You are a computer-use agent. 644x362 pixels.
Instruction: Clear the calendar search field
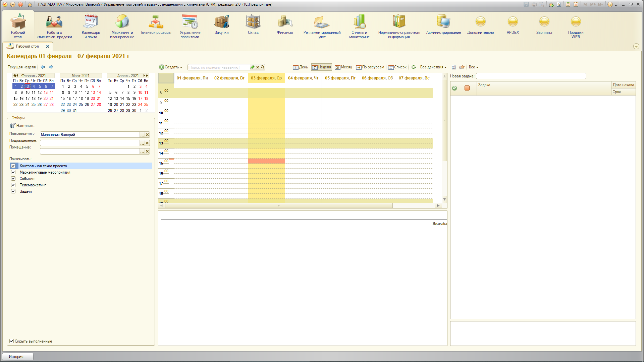pyautogui.click(x=258, y=67)
